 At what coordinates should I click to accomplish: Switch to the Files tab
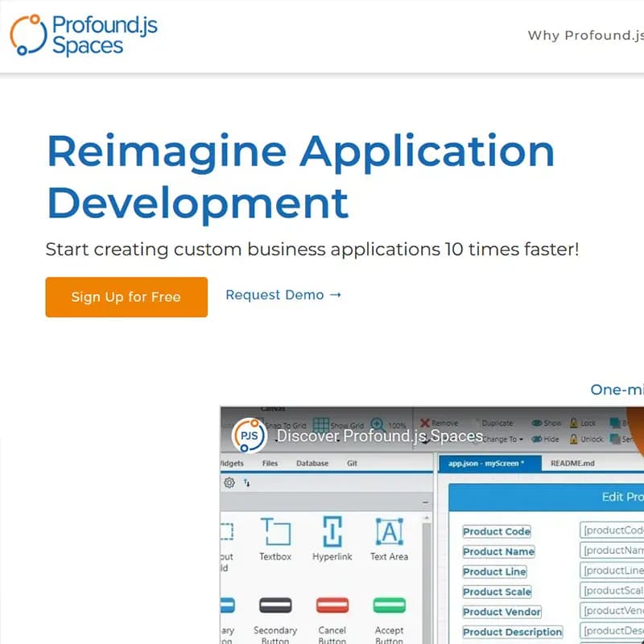(270, 464)
